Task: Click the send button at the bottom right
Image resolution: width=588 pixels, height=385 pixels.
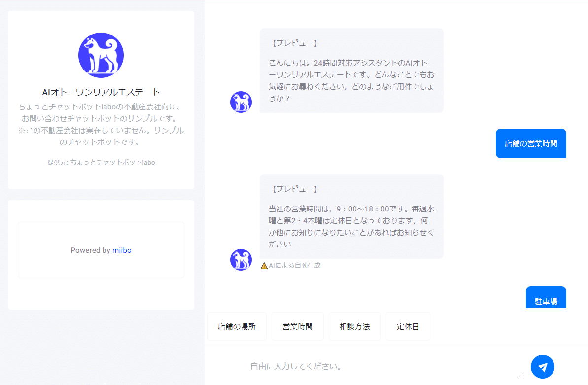Action: (x=542, y=366)
